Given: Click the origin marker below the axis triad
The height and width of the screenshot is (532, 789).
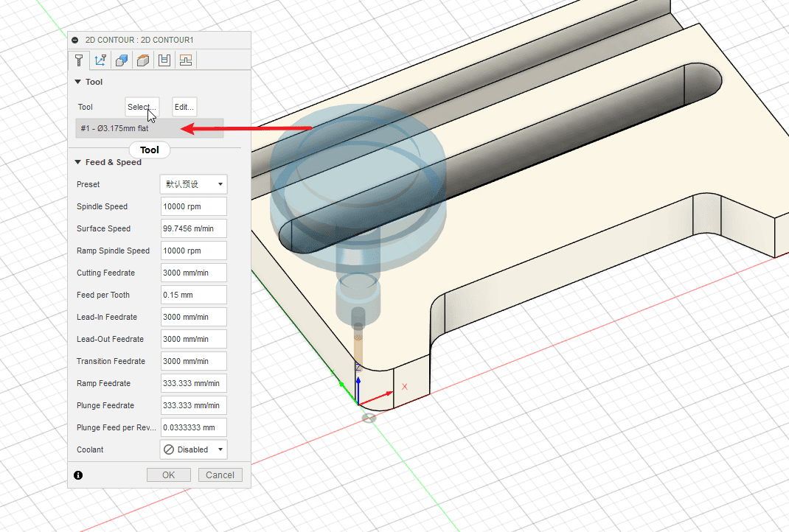Looking at the screenshot, I should [369, 418].
